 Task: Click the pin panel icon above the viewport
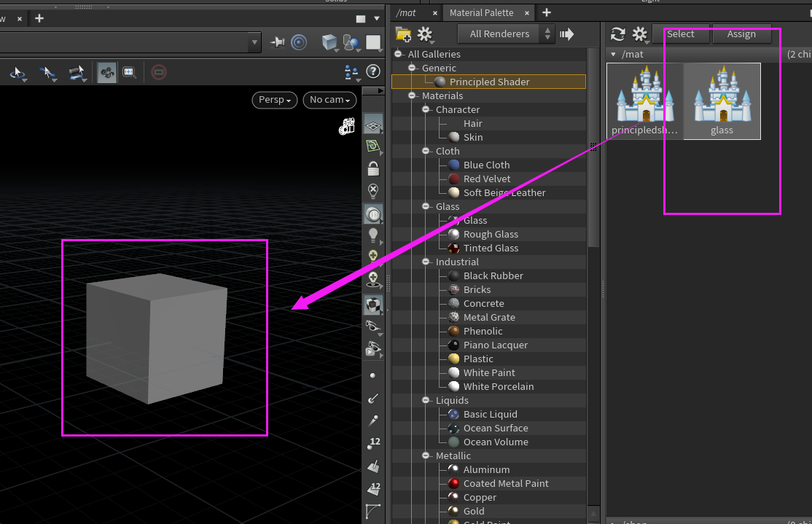(278, 42)
